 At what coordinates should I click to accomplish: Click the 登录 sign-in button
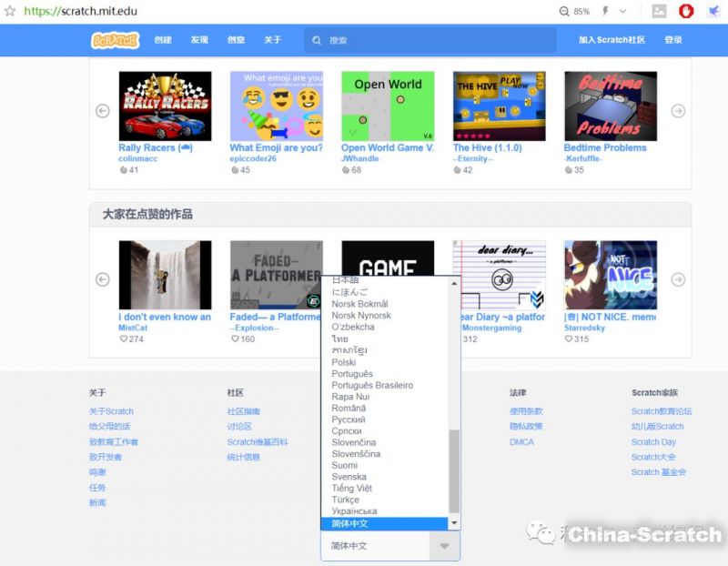(x=672, y=40)
